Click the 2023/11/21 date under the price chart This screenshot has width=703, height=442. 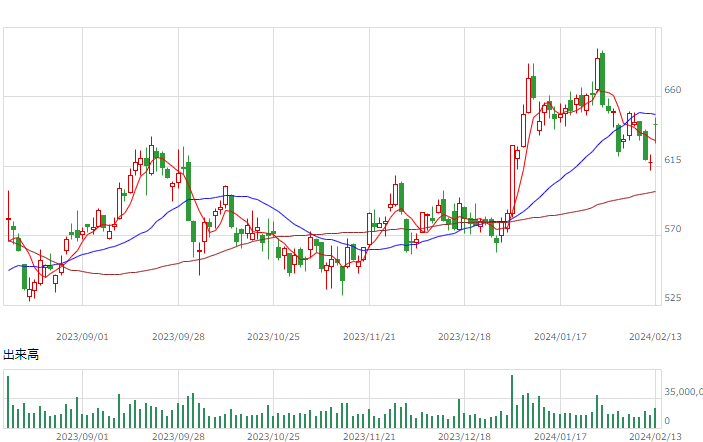pyautogui.click(x=369, y=337)
